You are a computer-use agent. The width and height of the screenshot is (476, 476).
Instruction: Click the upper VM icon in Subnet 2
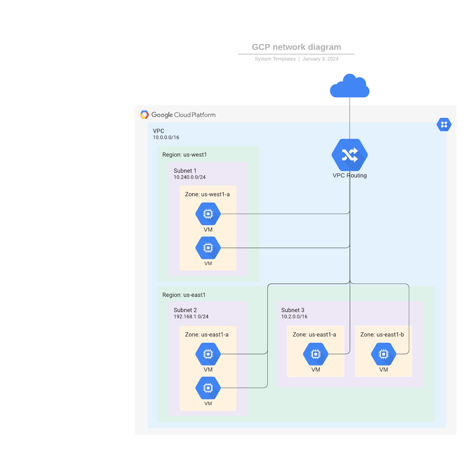coord(208,354)
